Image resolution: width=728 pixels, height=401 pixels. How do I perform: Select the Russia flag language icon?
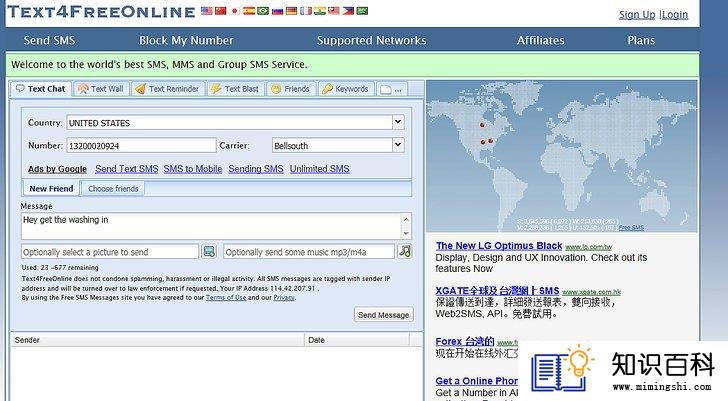pyautogui.click(x=278, y=11)
